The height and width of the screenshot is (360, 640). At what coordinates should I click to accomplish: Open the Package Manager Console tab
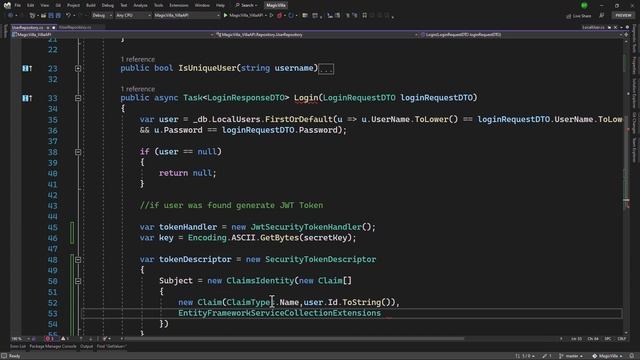click(x=53, y=347)
